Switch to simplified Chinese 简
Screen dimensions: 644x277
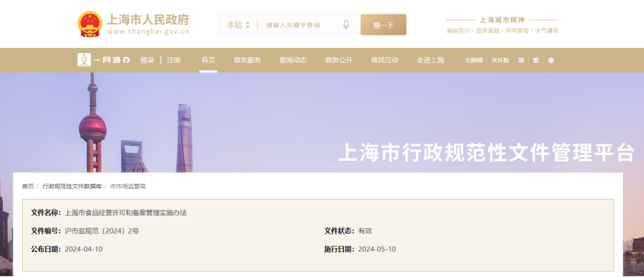(521, 60)
